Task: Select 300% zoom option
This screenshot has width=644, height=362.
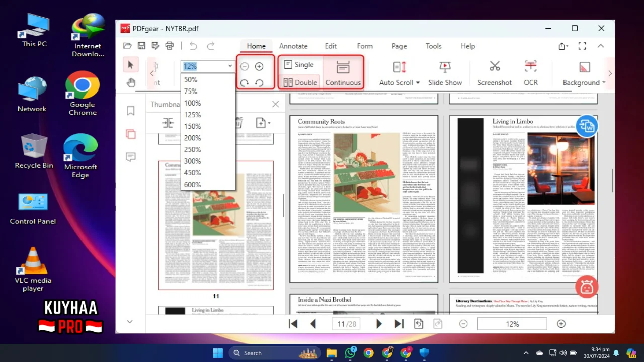Action: point(208,161)
